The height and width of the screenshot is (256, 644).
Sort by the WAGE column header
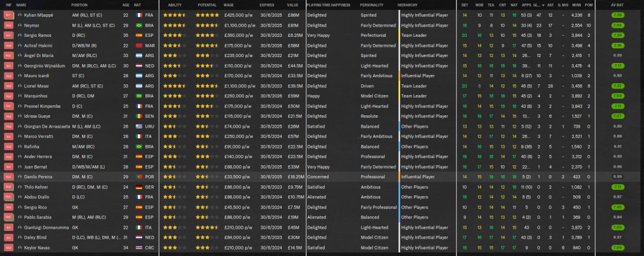pyautogui.click(x=229, y=5)
